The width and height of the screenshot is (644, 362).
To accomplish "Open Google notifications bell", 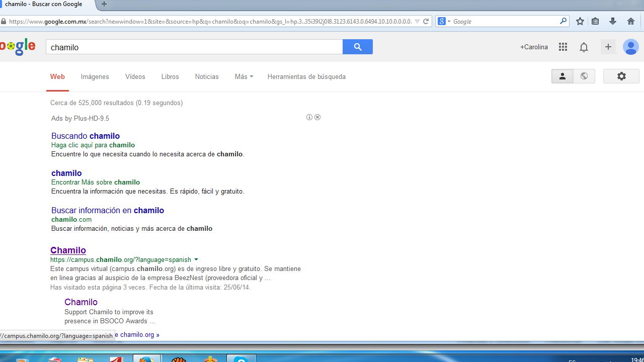I will click(x=584, y=47).
